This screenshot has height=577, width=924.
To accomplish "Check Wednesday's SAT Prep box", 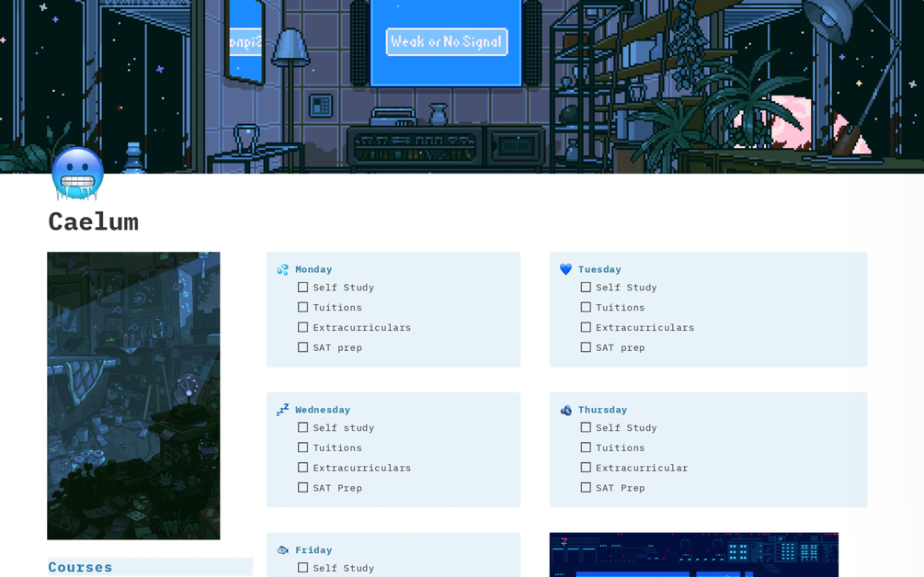I will (302, 488).
